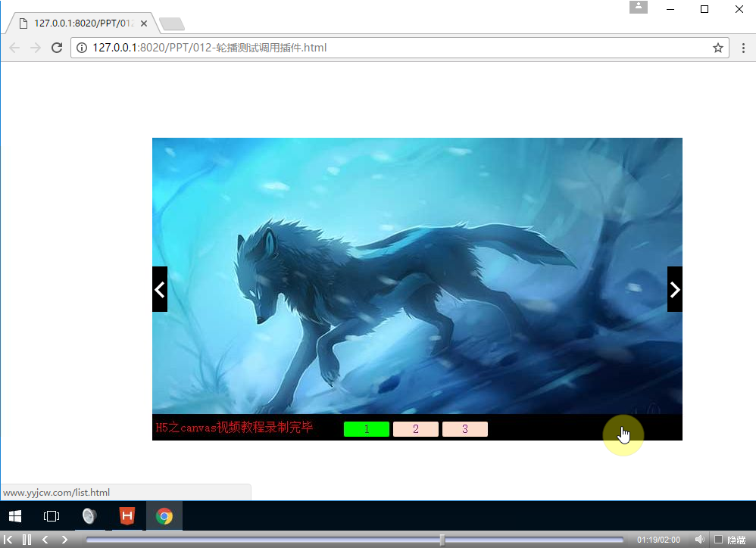This screenshot has width=756, height=548.
Task: Open a new browser tab
Action: pos(172,24)
